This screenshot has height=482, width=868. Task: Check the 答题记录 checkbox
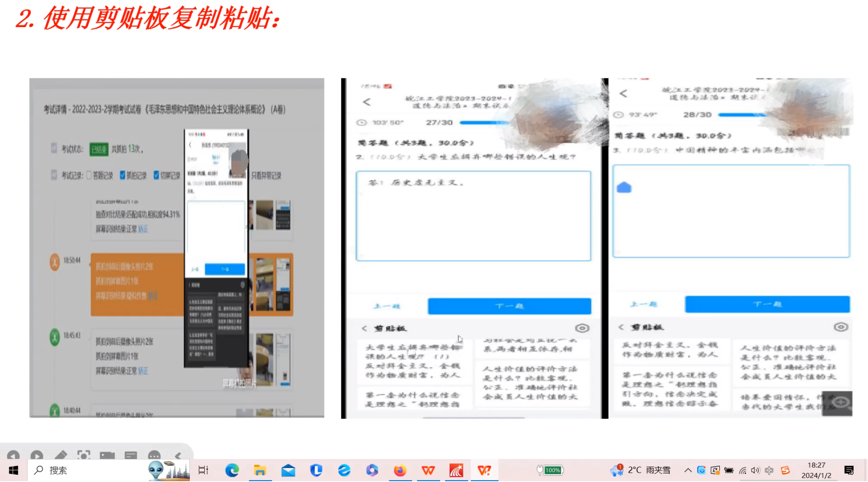click(x=89, y=175)
